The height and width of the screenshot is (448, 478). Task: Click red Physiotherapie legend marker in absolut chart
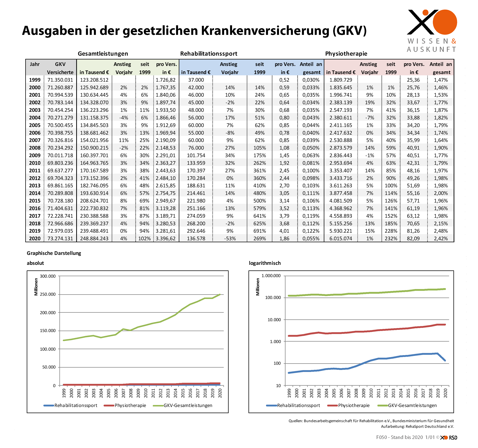click(109, 405)
